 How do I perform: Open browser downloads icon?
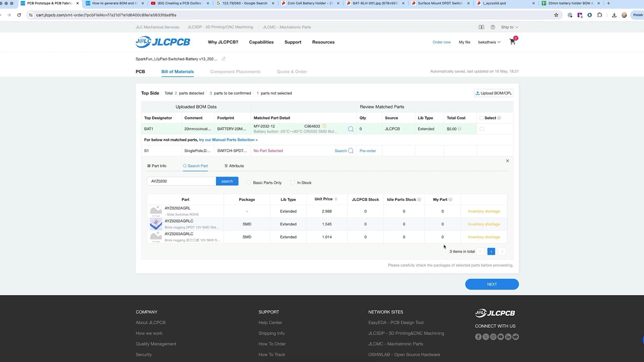(x=614, y=15)
